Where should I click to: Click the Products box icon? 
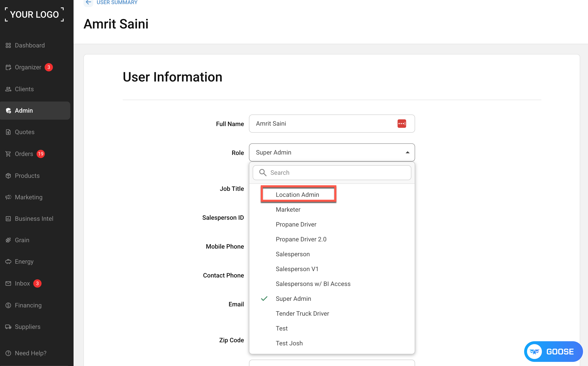8,176
